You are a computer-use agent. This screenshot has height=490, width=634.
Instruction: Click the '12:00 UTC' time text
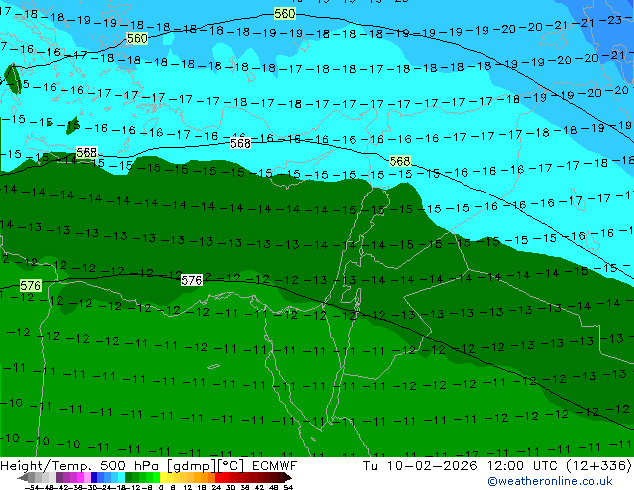(x=524, y=466)
